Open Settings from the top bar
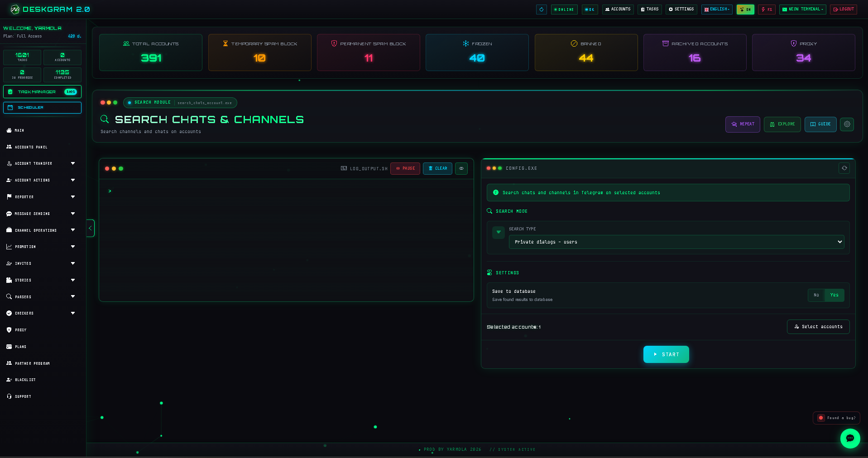The image size is (868, 458). point(681,9)
